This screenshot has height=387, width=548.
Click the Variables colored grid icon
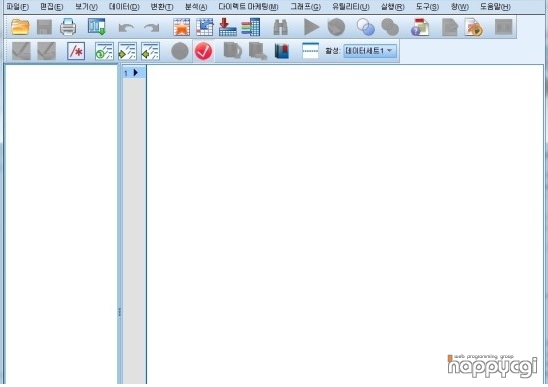pos(251,27)
